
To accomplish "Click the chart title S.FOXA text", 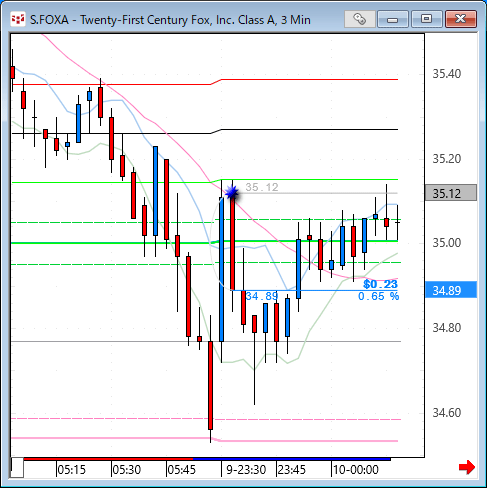I will coord(170,20).
